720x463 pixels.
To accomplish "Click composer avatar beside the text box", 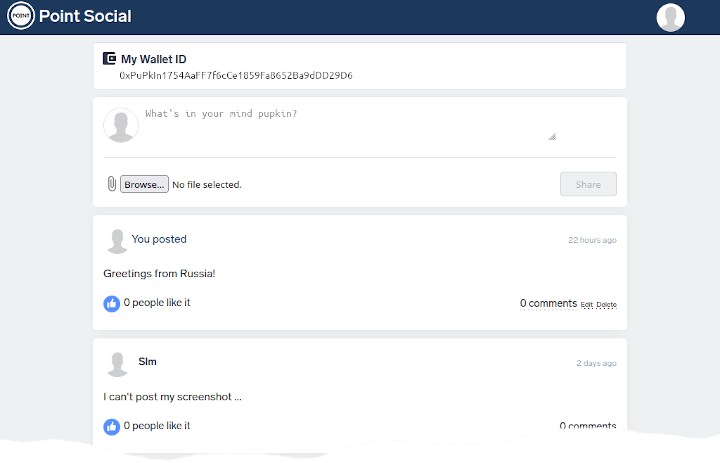I will coord(121,125).
